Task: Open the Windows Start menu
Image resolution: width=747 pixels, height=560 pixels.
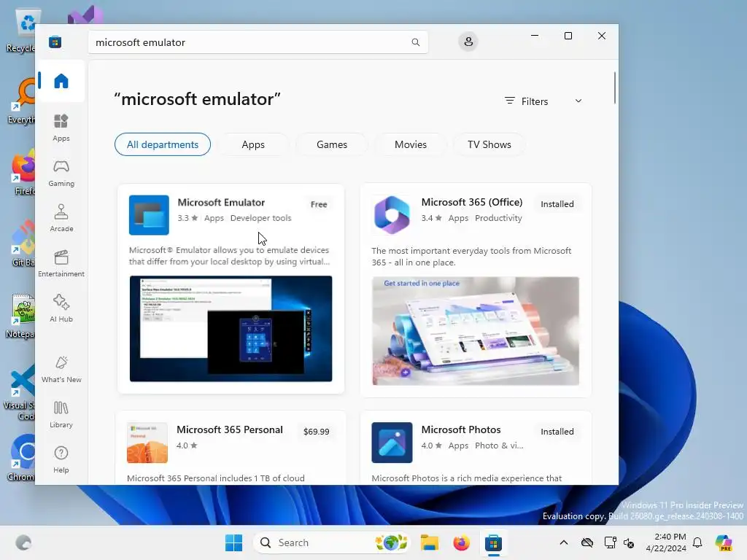Action: 233,542
